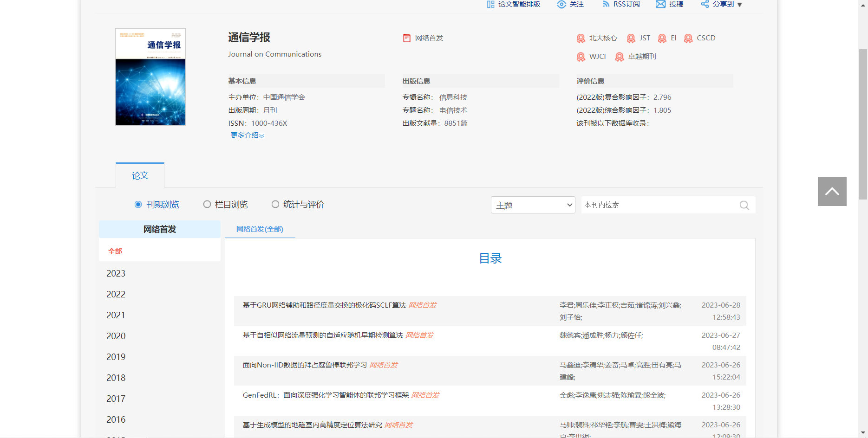Click the 网络首发 red document icon
The height and width of the screenshot is (438, 868).
(x=407, y=38)
